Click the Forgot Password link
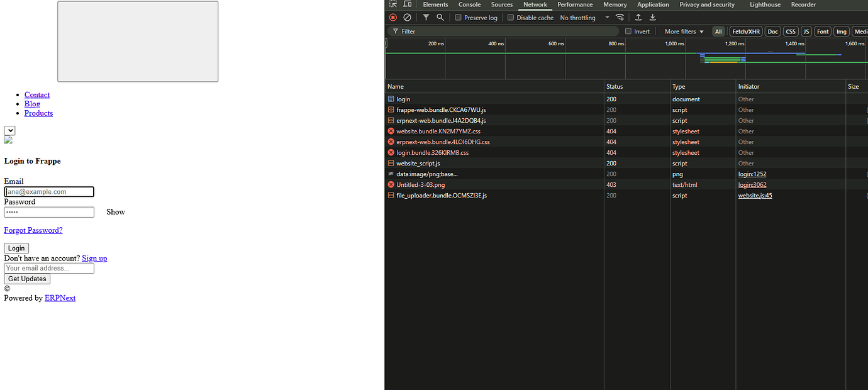The height and width of the screenshot is (390, 868). 33,230
